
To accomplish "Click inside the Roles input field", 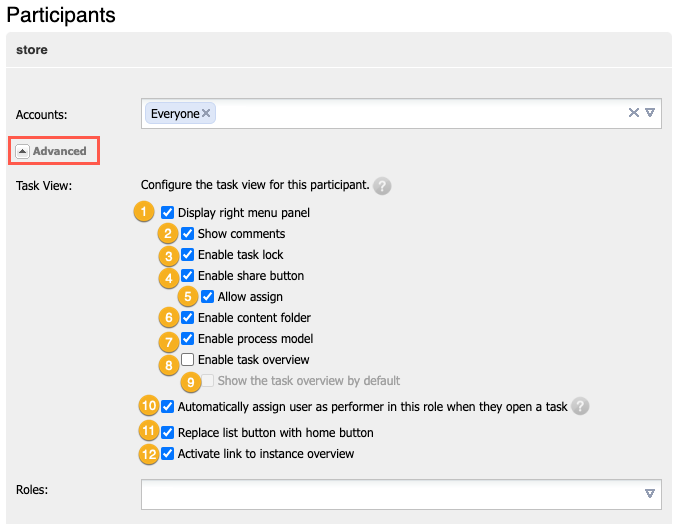I will [390, 493].
